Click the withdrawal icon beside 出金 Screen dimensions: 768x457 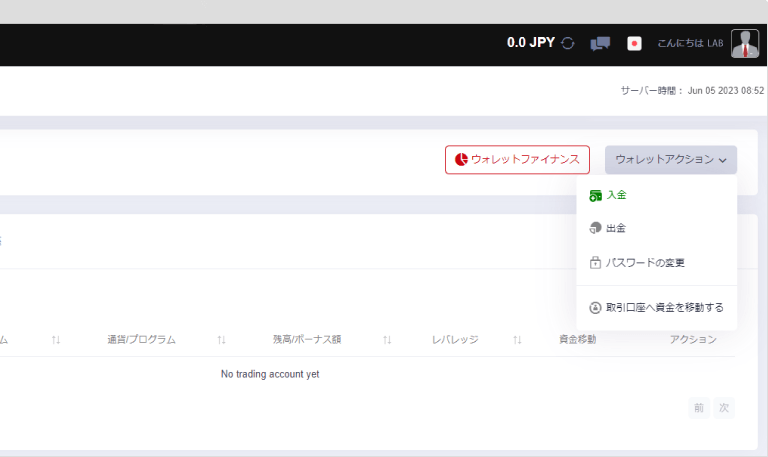coord(595,228)
